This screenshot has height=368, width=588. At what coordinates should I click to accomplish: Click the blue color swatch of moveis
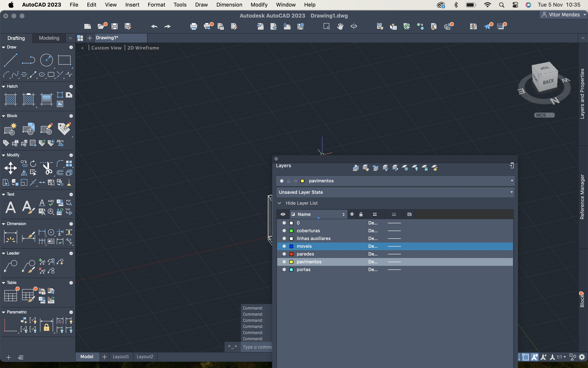[x=291, y=246]
